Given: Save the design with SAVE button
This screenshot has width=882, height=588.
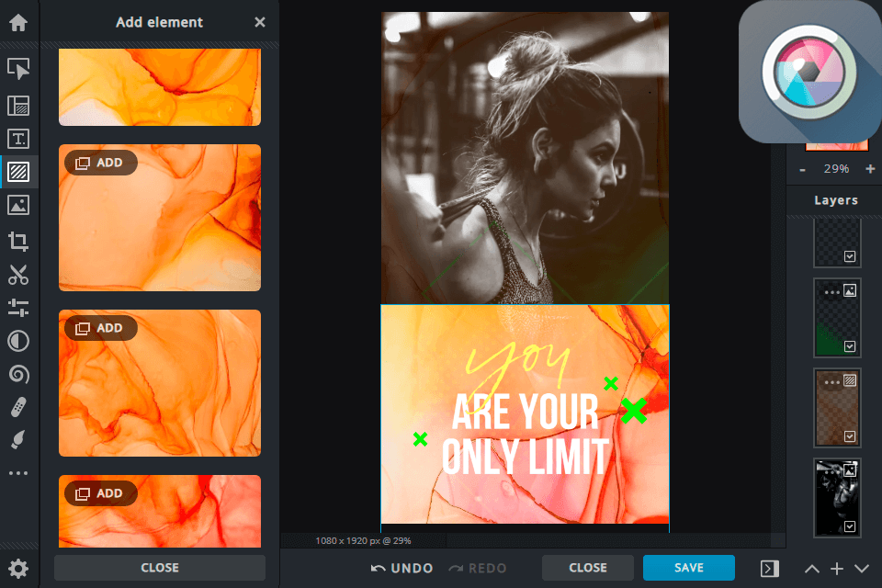Looking at the screenshot, I should 688,568.
